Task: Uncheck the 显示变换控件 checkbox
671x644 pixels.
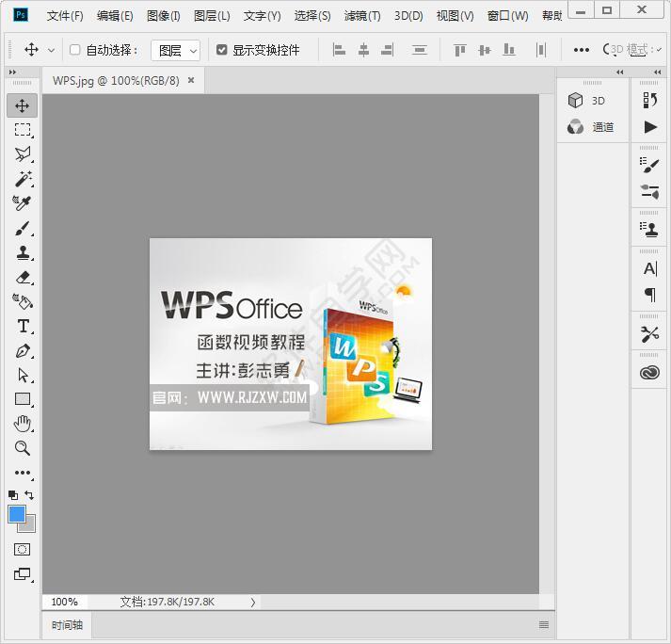Action: click(x=222, y=50)
